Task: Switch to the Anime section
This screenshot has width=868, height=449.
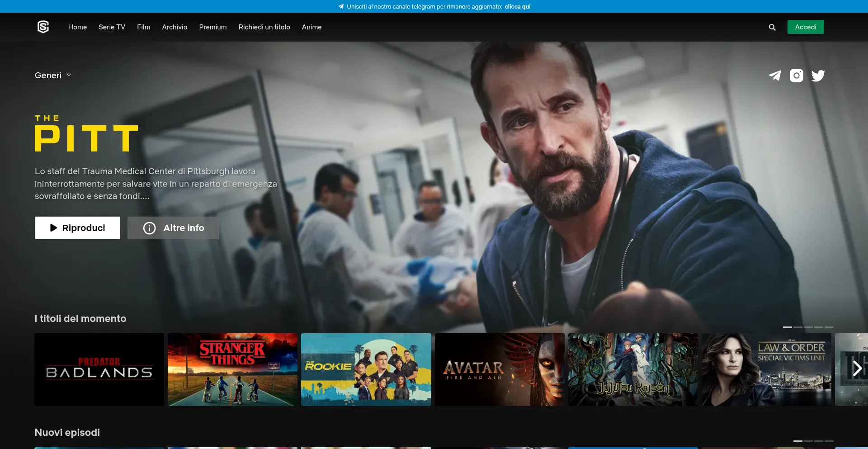Action: click(311, 27)
